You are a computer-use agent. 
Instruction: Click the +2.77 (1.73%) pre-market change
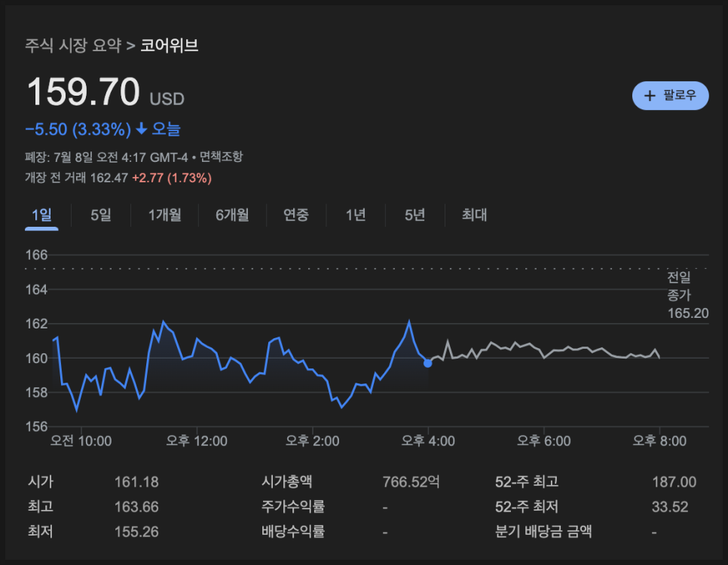[172, 178]
